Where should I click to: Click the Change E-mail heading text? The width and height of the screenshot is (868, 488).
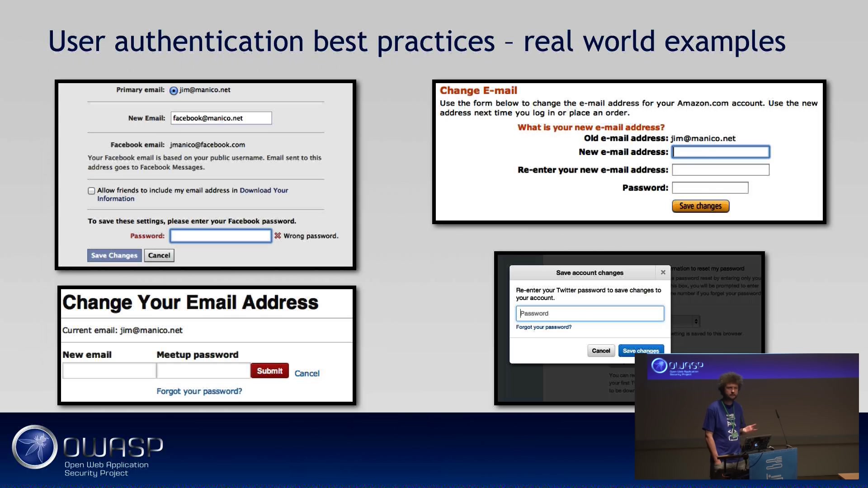(478, 90)
